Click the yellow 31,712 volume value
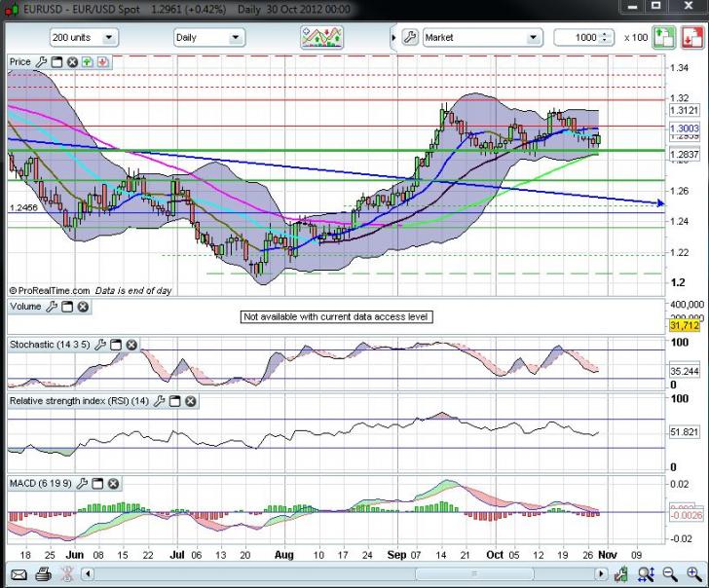The height and width of the screenshot is (588, 709). [684, 325]
